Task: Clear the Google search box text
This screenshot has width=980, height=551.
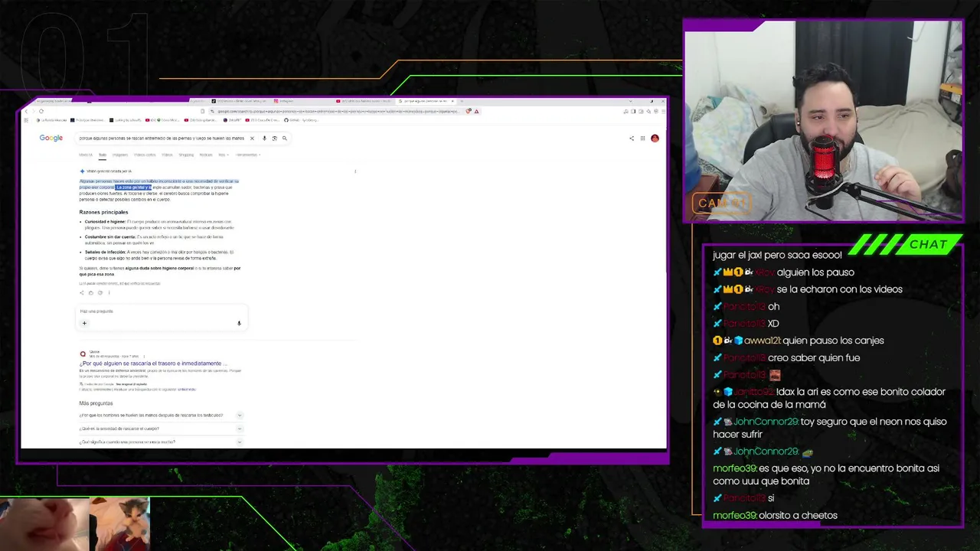Action: click(252, 139)
